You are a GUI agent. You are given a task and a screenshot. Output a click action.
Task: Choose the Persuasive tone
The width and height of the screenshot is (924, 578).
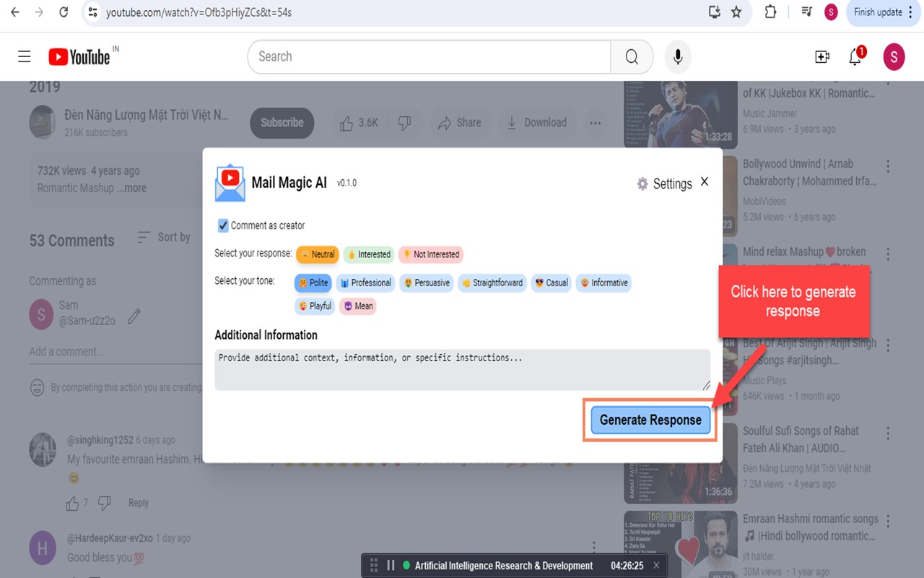click(427, 282)
